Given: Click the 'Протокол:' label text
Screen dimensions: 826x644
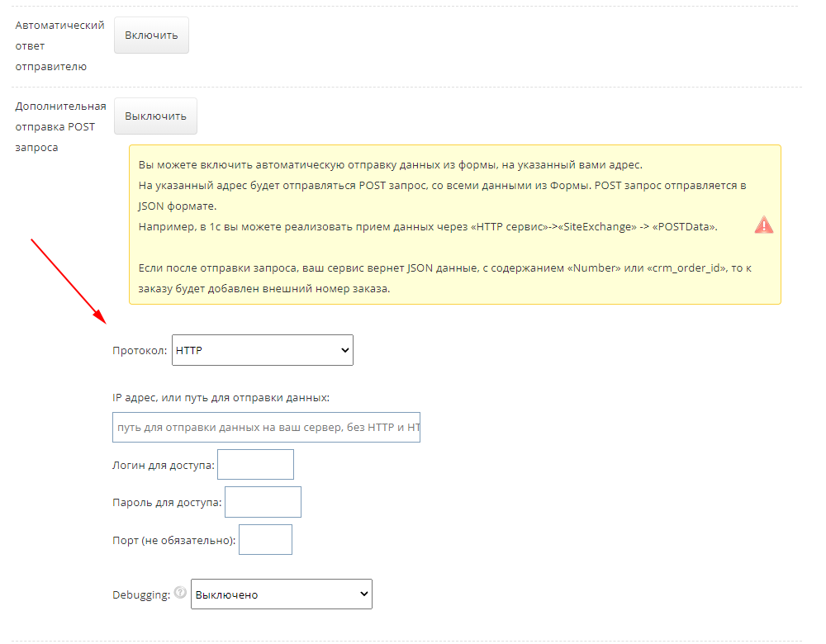Looking at the screenshot, I should (140, 351).
